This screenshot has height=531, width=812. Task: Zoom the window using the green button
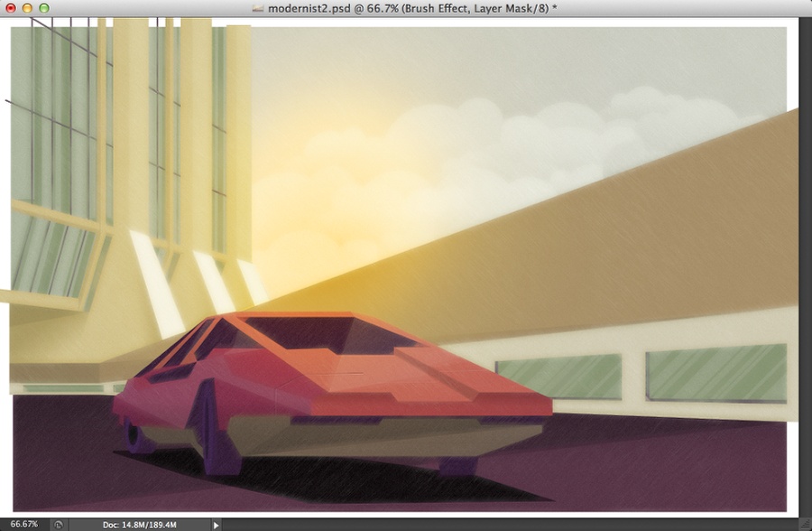[x=44, y=8]
